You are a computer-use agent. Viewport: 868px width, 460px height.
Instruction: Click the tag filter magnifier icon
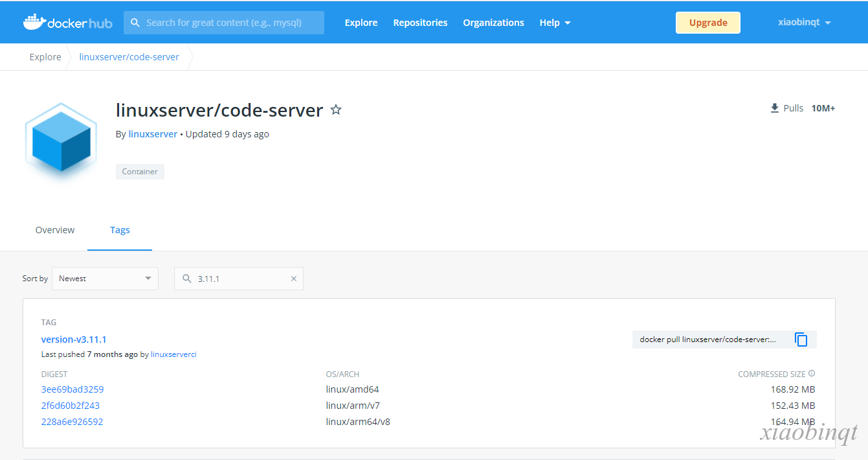tap(187, 279)
